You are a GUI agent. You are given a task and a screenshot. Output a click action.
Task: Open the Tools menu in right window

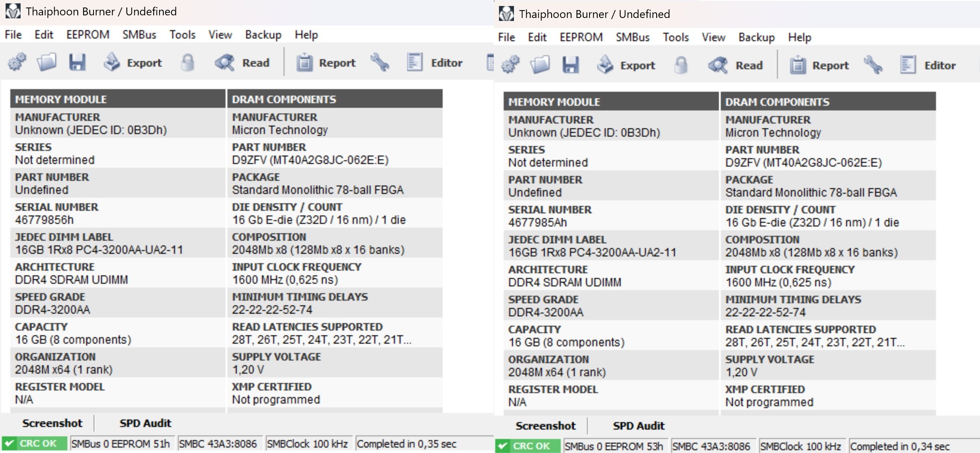676,37
